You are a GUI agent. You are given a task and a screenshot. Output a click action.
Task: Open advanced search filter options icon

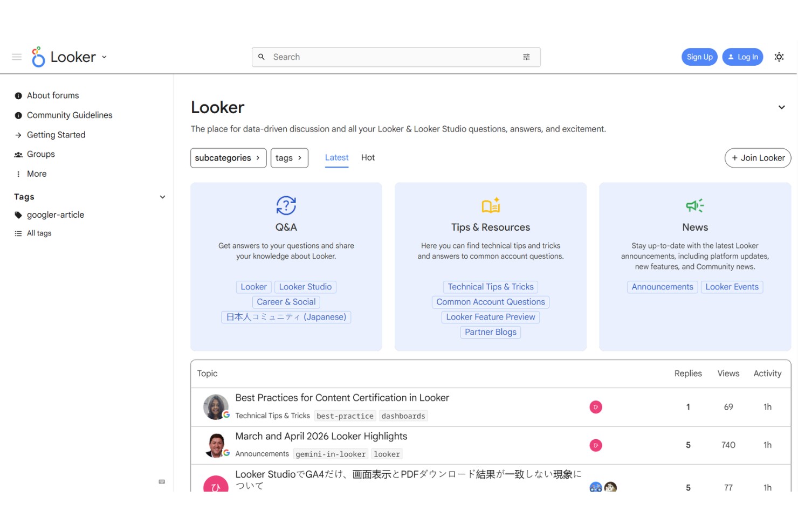(526, 57)
